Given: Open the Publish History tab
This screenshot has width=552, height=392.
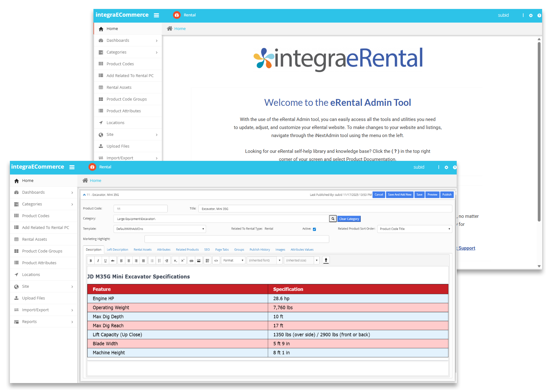Looking at the screenshot, I should pos(260,250).
